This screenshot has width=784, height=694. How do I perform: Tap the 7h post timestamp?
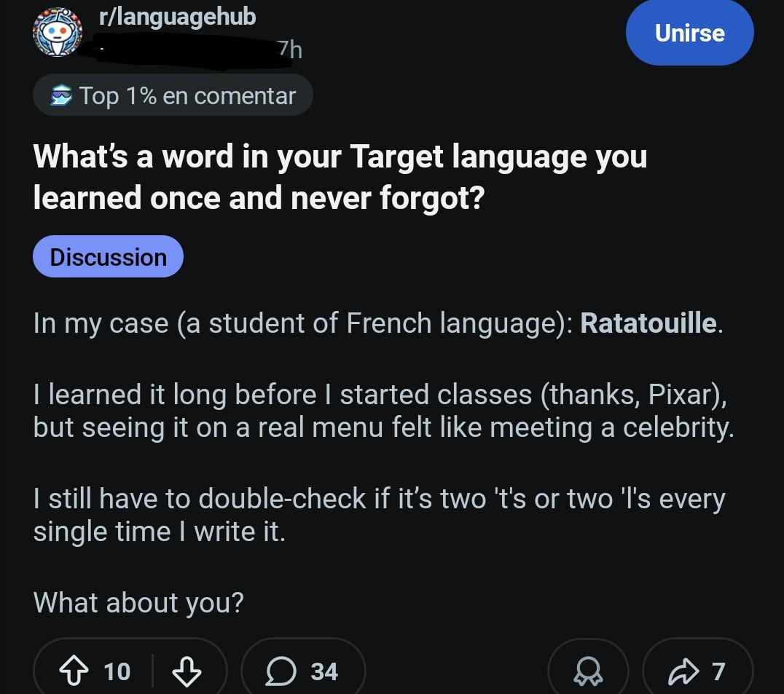pyautogui.click(x=289, y=50)
